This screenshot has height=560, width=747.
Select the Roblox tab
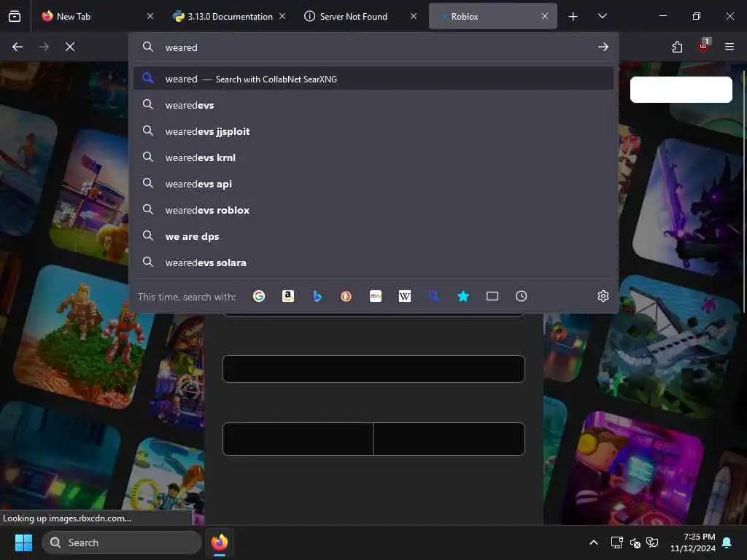point(492,16)
